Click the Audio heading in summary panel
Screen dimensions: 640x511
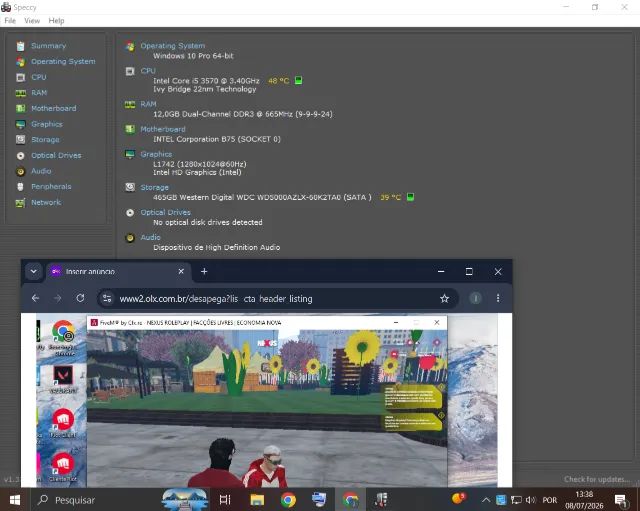point(150,237)
